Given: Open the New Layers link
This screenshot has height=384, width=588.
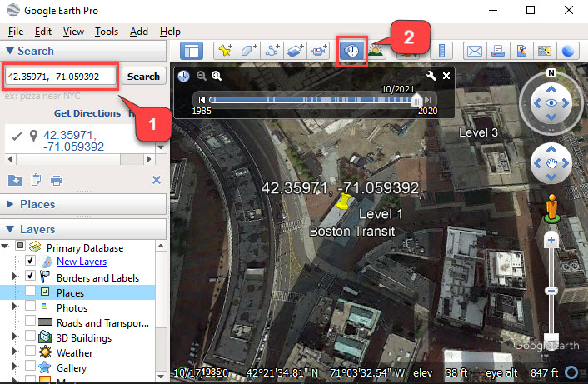Looking at the screenshot, I should pyautogui.click(x=82, y=262).
